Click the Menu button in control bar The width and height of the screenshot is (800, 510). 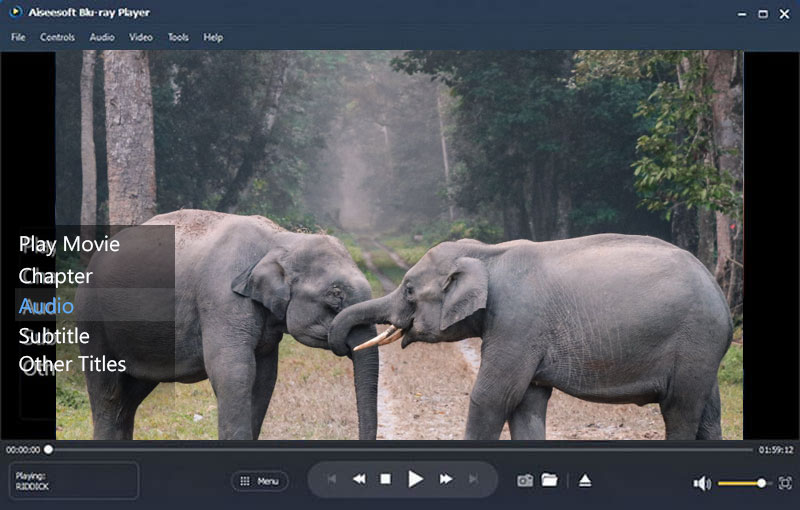(259, 481)
